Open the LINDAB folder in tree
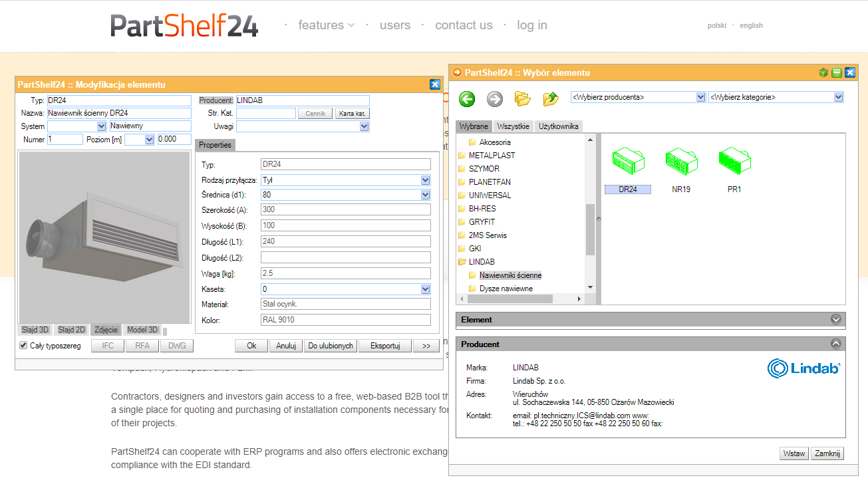The width and height of the screenshot is (868, 500). pyautogui.click(x=481, y=262)
